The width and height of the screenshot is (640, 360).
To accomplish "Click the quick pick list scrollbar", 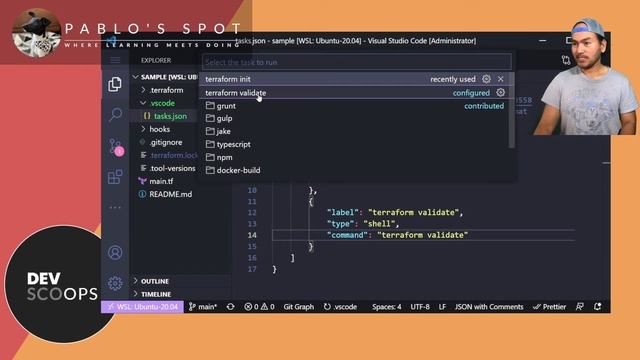I will coord(512,110).
